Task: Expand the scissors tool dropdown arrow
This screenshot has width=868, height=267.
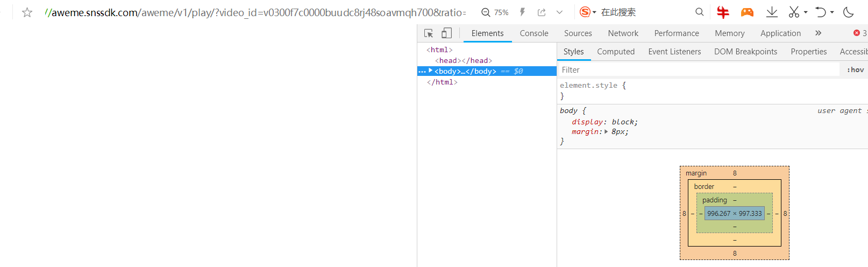Action: click(x=806, y=12)
